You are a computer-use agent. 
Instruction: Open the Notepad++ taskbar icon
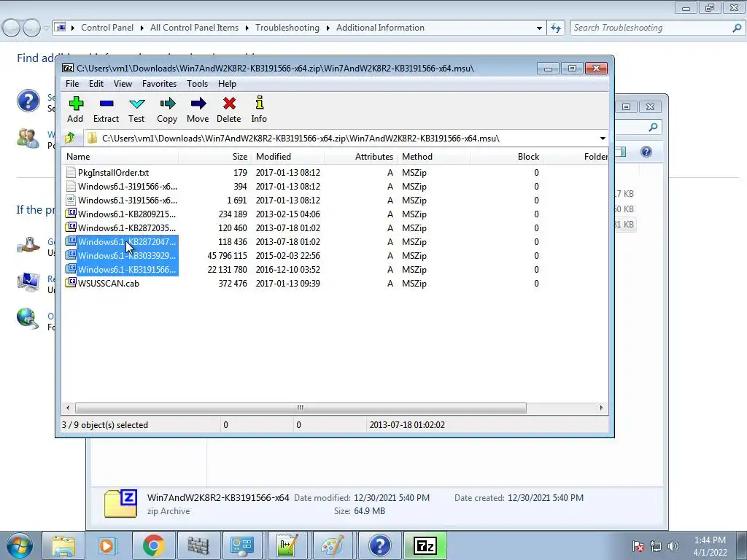click(x=288, y=545)
